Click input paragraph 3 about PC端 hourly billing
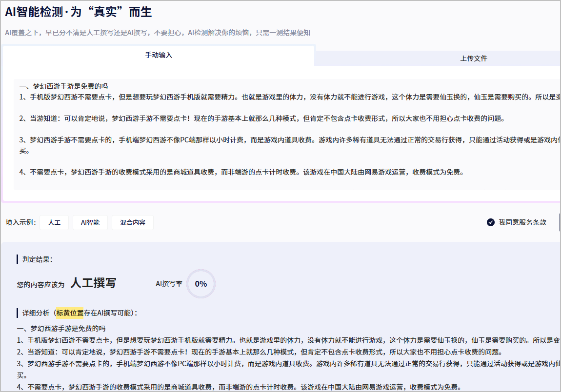This screenshot has height=392, width=561. [x=195, y=140]
